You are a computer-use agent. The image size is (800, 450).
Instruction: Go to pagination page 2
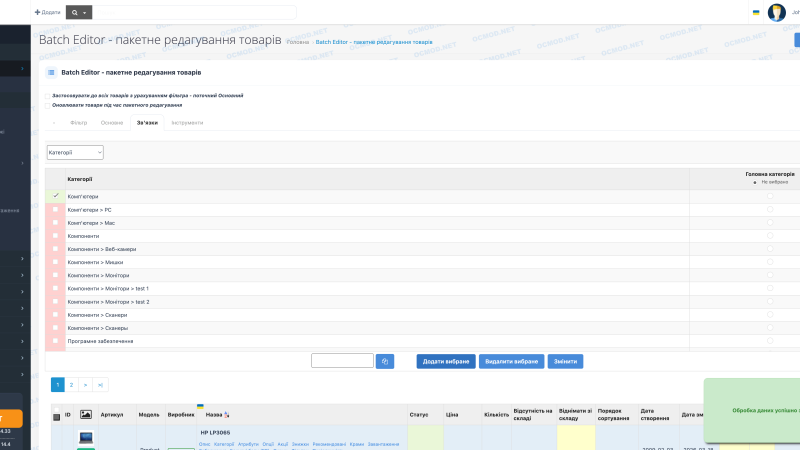71,385
